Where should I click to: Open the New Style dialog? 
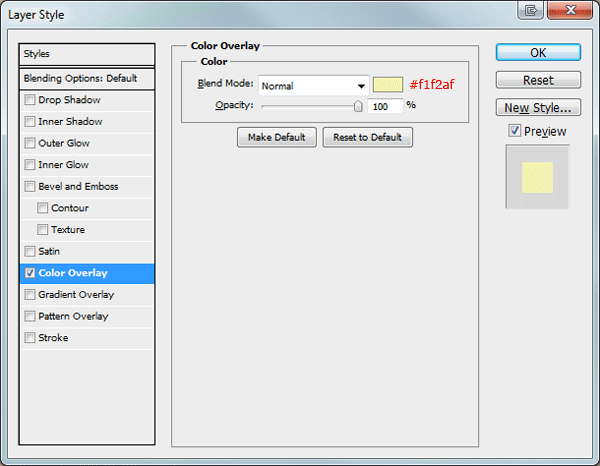pos(538,108)
